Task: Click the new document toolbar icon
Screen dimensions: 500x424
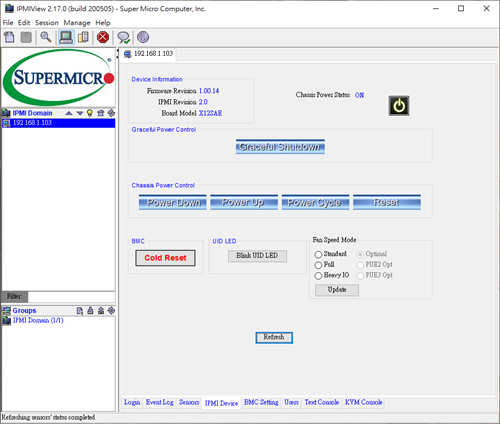Action: [9, 37]
